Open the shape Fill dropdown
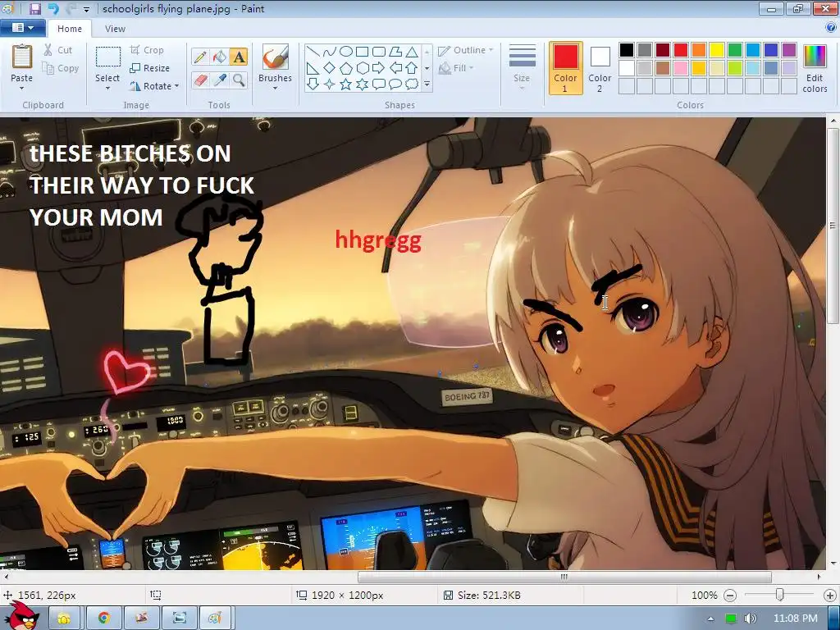Image resolution: width=840 pixels, height=630 pixels. (x=456, y=68)
